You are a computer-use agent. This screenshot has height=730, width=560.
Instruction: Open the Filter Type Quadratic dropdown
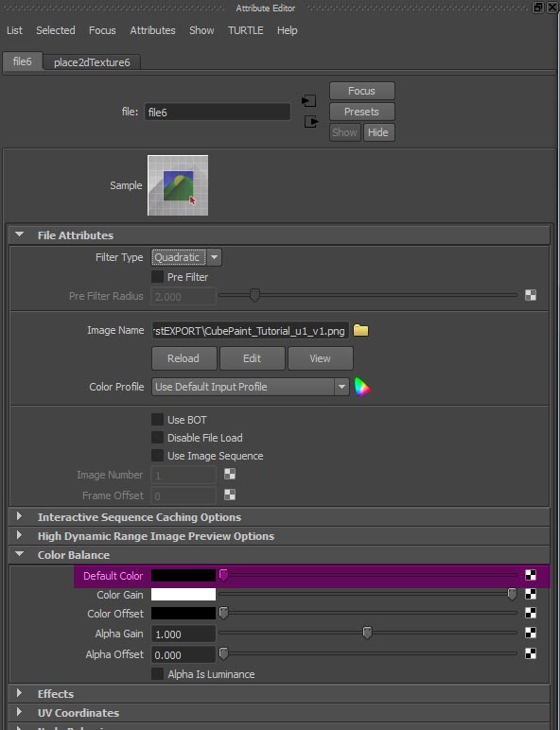186,257
